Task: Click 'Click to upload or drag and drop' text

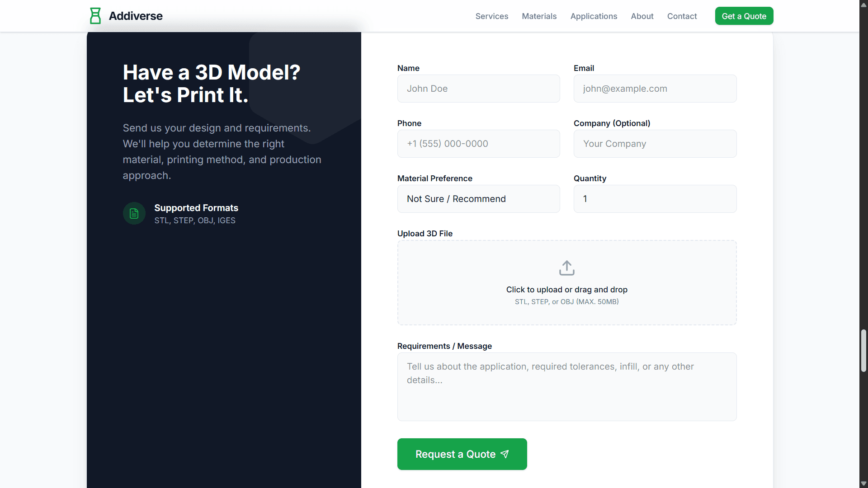Action: coord(567,290)
